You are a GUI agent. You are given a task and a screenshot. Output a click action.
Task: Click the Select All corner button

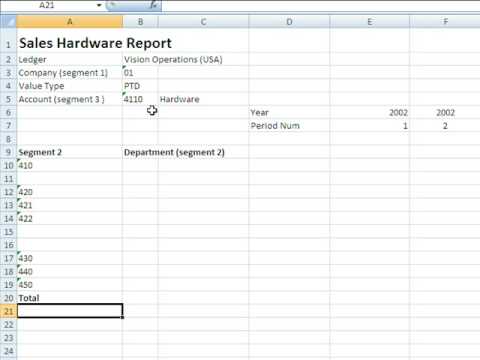pos(8,22)
